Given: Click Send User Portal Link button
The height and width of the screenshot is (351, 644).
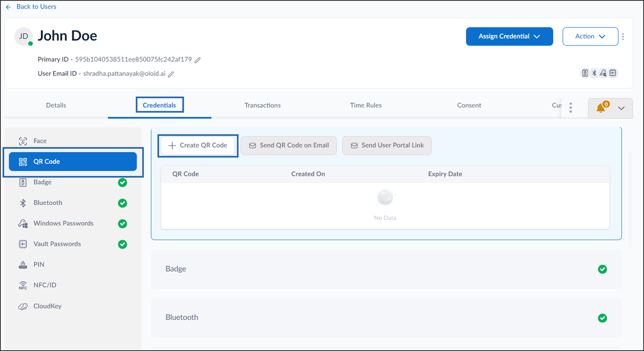Looking at the screenshot, I should click(387, 145).
